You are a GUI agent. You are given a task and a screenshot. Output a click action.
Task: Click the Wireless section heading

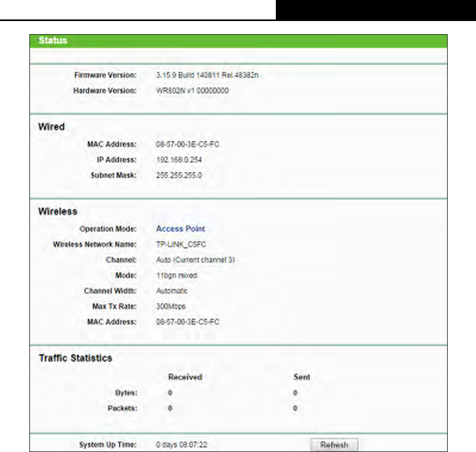point(58,211)
